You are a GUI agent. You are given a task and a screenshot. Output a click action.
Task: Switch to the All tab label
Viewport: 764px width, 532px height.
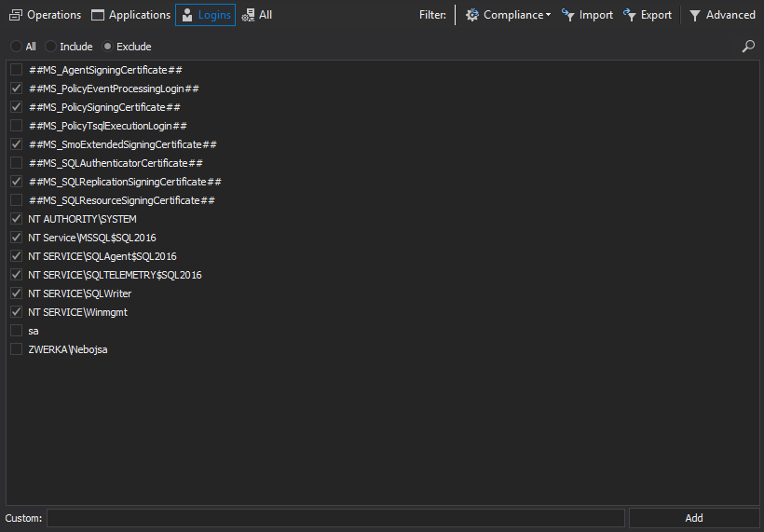(266, 15)
